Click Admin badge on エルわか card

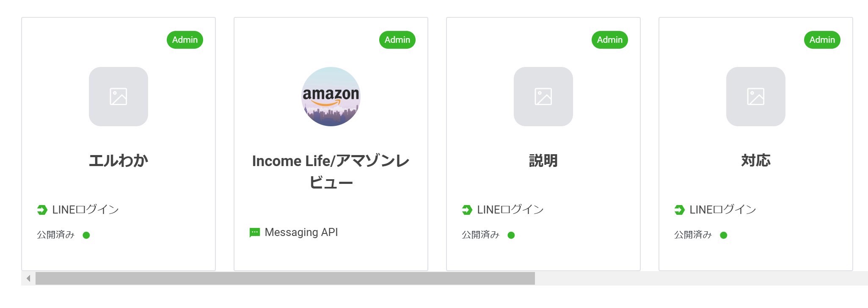pos(185,40)
